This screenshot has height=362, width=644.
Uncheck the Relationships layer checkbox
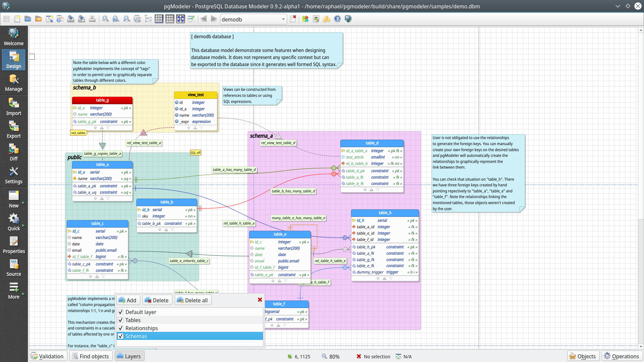[x=121, y=328]
